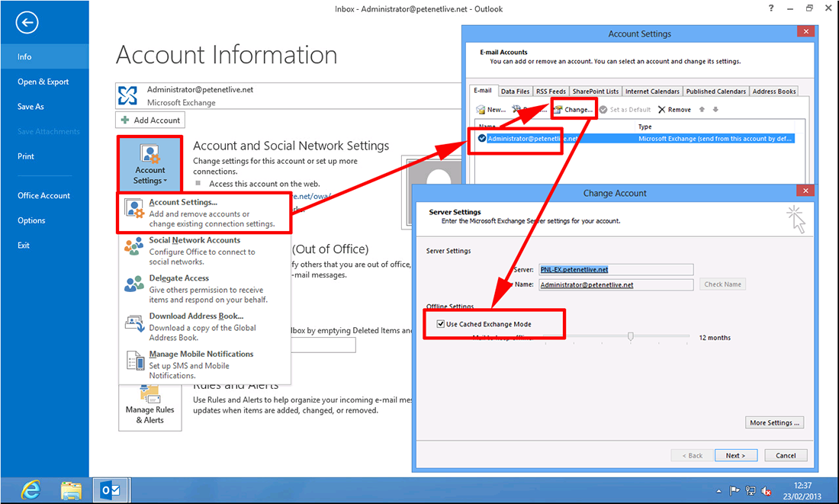Screen dimensions: 839x504
Task: Click the Check Name button
Action: (722, 284)
